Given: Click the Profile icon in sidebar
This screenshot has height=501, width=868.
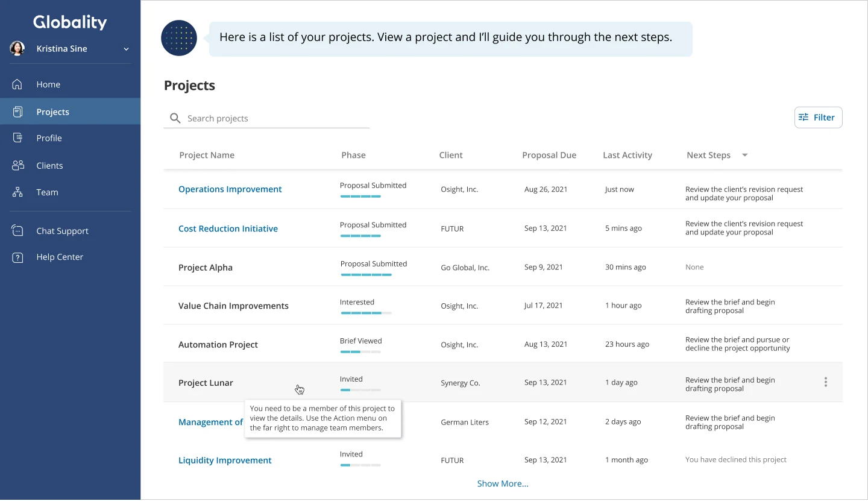Looking at the screenshot, I should [x=17, y=138].
